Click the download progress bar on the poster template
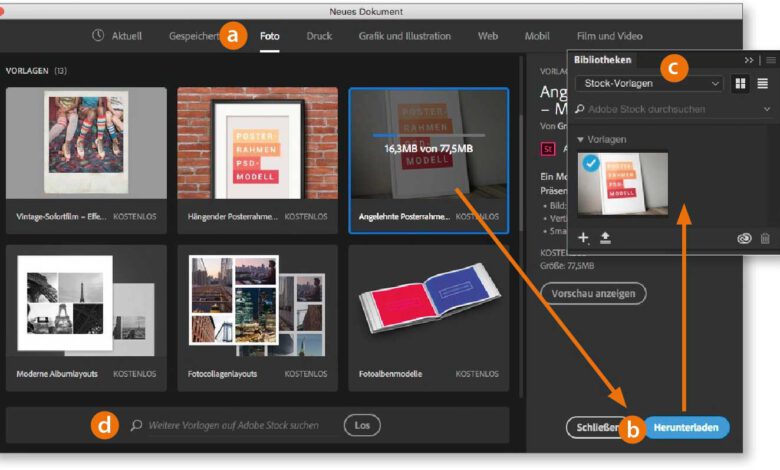The image size is (780, 470). click(x=428, y=135)
